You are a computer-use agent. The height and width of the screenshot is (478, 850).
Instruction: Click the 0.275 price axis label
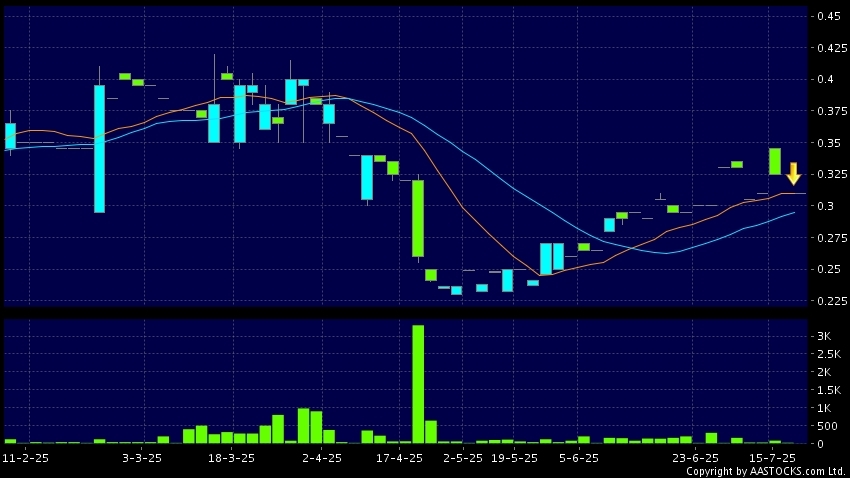coord(832,238)
